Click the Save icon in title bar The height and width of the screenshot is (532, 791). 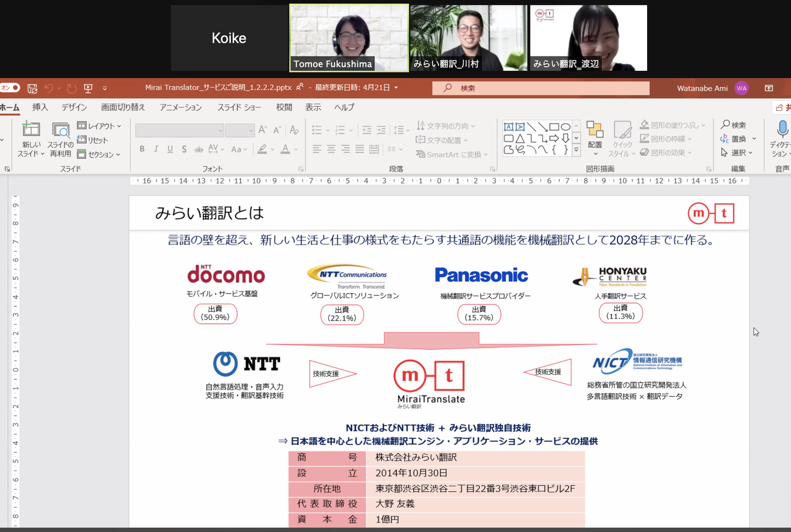pyautogui.click(x=32, y=88)
